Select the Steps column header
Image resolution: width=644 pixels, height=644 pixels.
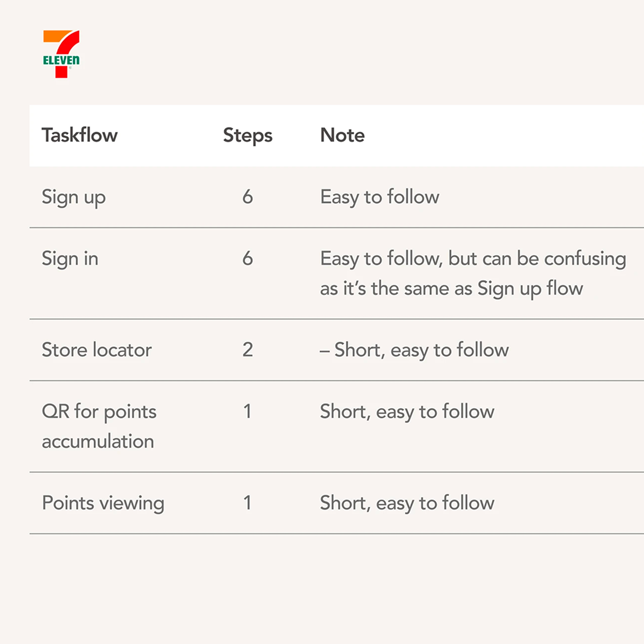tap(247, 136)
